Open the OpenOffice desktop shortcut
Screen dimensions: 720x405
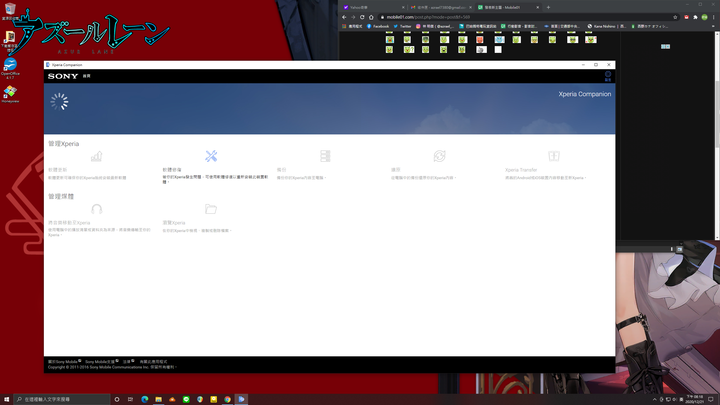tap(10, 68)
